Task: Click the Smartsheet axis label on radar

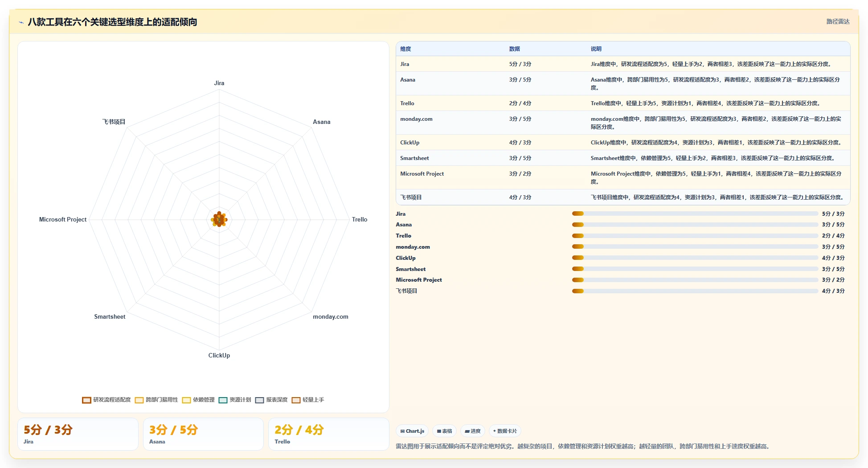Action: [110, 316]
